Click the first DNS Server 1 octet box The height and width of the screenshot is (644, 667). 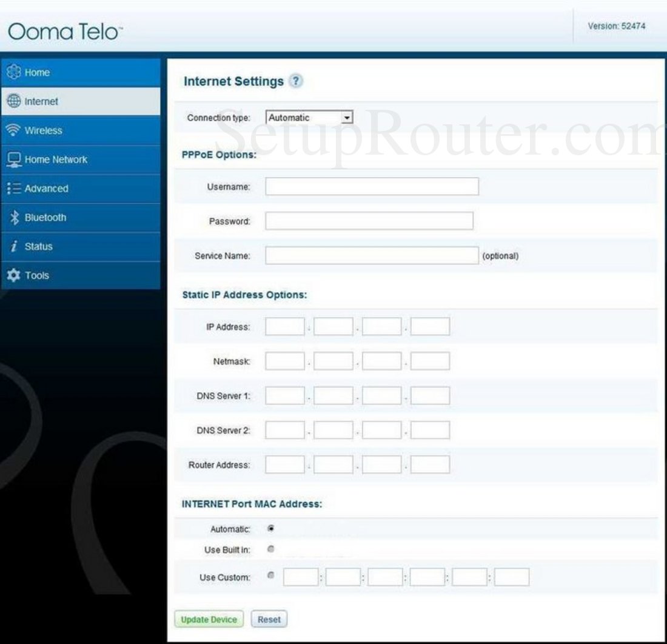tap(284, 395)
